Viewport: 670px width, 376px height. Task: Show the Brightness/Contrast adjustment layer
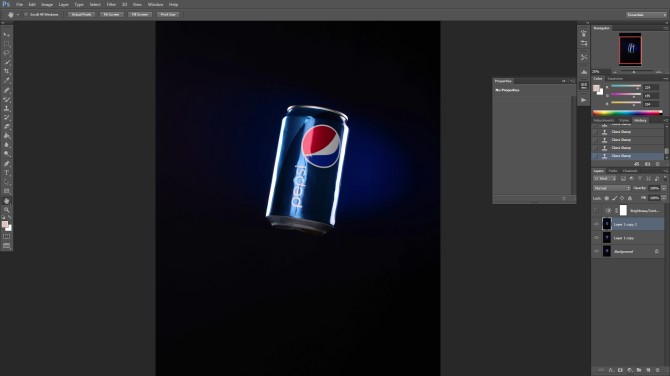click(x=596, y=210)
